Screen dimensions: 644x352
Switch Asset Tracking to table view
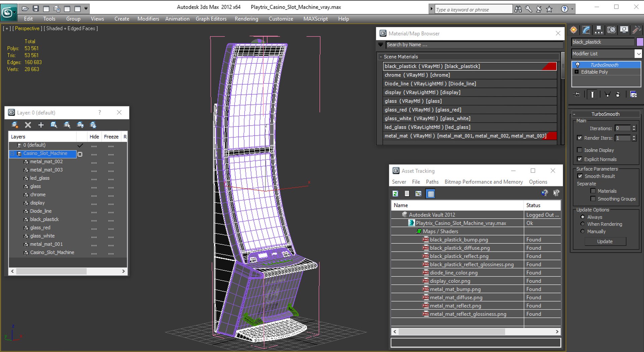click(x=431, y=194)
